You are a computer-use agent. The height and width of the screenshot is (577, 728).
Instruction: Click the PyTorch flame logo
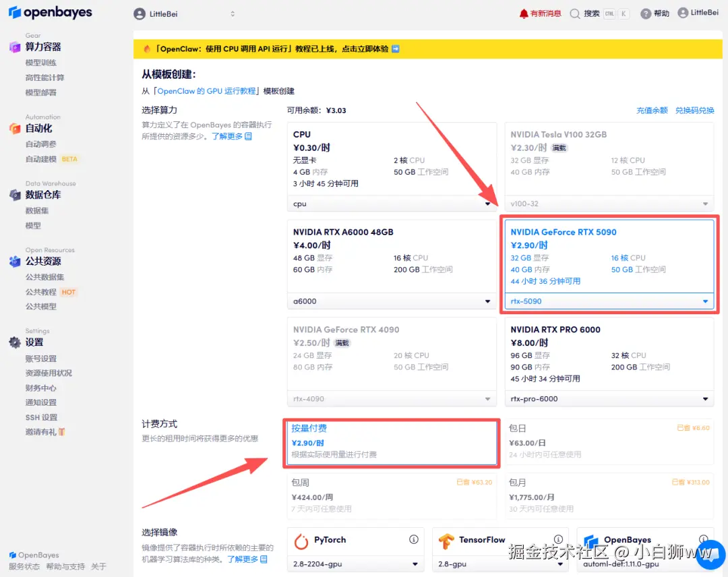point(301,541)
